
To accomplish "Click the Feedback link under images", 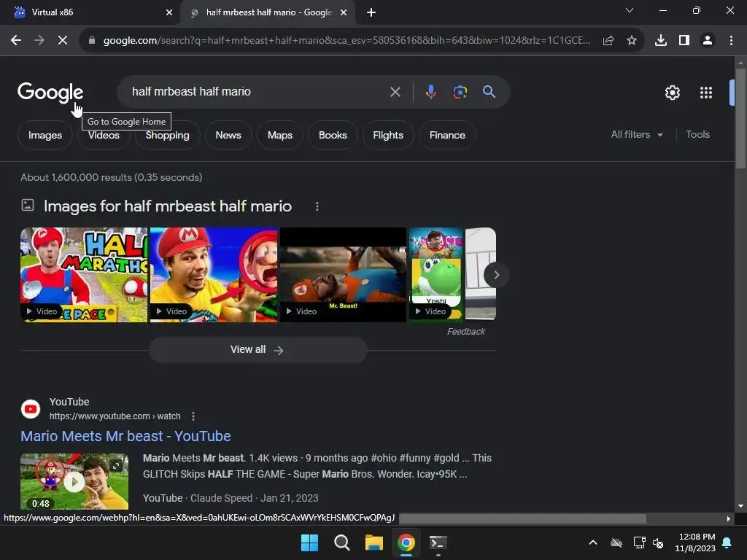I will point(466,332).
